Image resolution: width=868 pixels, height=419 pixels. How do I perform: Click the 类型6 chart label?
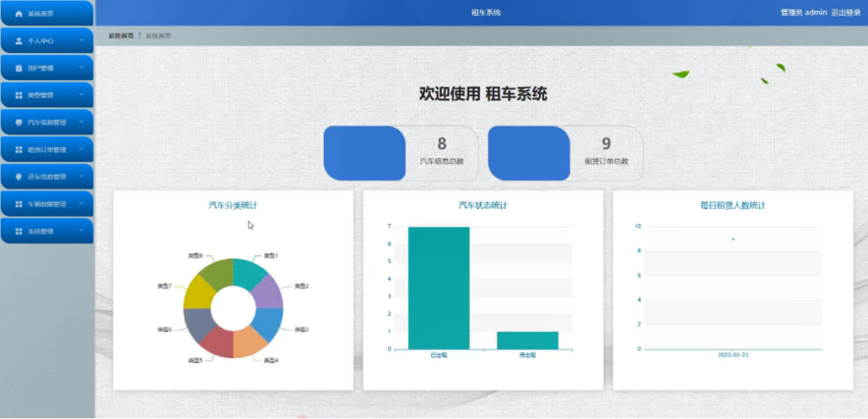coord(165,330)
